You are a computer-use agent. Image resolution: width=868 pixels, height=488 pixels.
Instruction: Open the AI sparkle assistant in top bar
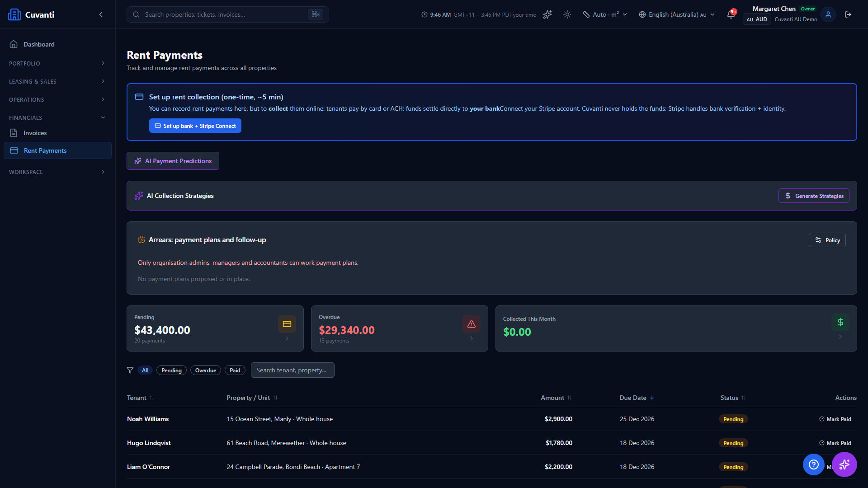click(547, 14)
